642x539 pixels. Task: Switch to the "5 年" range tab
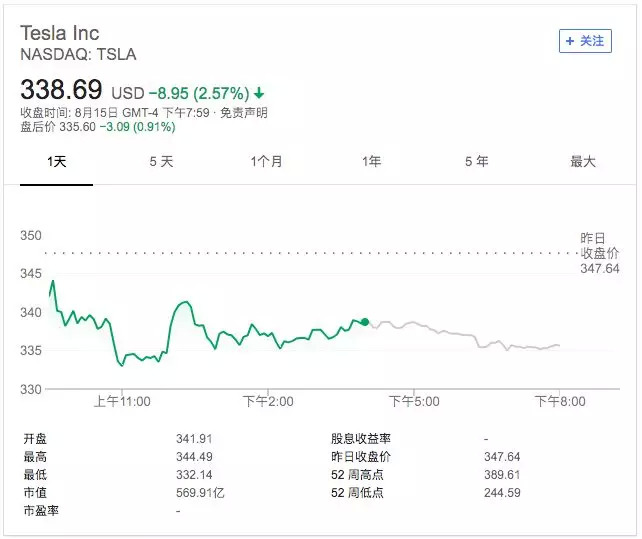coord(477,161)
